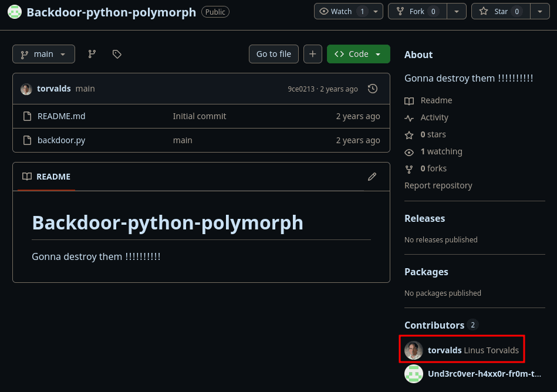Expand the Fork options dropdown arrow
Image resolution: width=557 pixels, height=392 pixels.
click(457, 11)
